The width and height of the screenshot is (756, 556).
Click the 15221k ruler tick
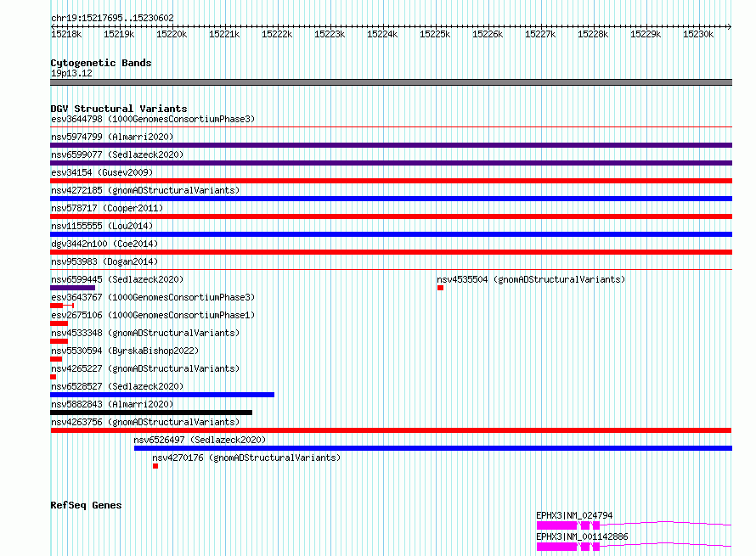pyautogui.click(x=224, y=34)
